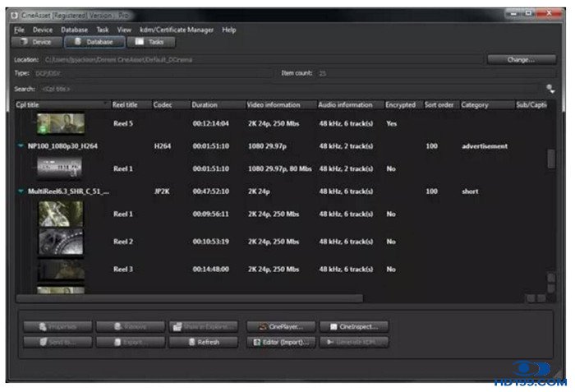Sort by the Encrypted column header

(402, 105)
